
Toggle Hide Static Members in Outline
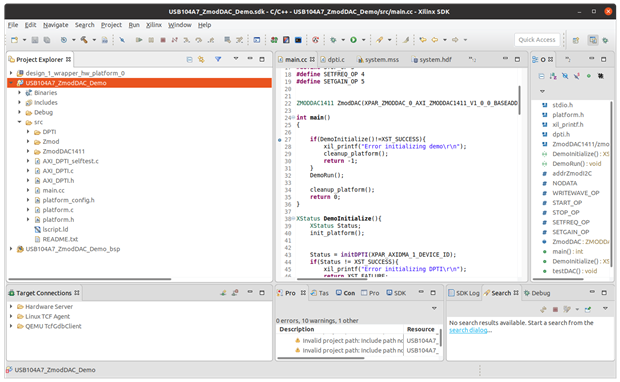(577, 76)
